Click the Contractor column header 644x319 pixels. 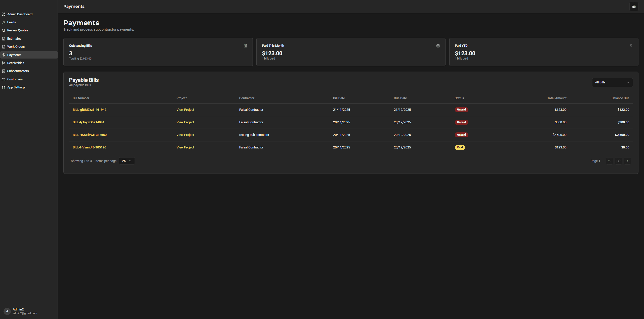click(x=247, y=98)
